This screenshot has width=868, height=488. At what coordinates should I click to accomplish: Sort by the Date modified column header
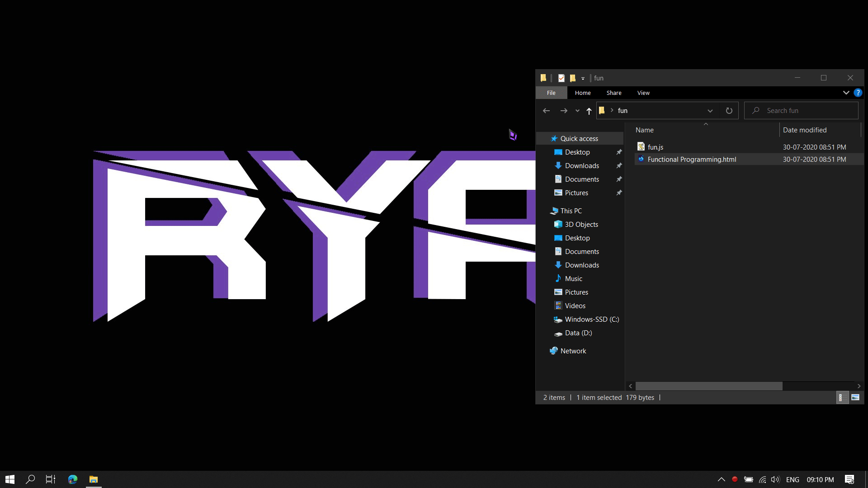click(x=805, y=130)
